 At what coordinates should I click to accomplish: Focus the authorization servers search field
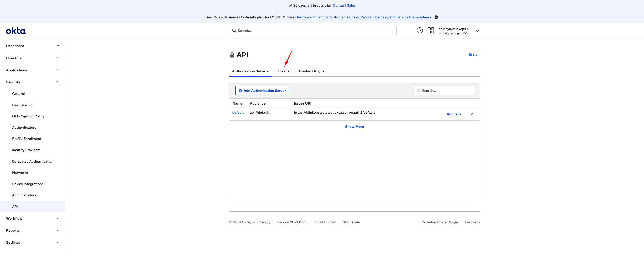pos(444,91)
